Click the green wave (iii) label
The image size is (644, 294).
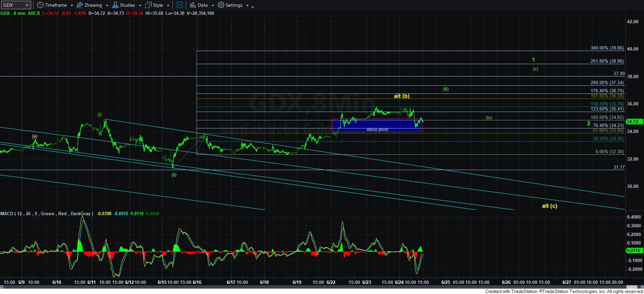click(x=445, y=89)
